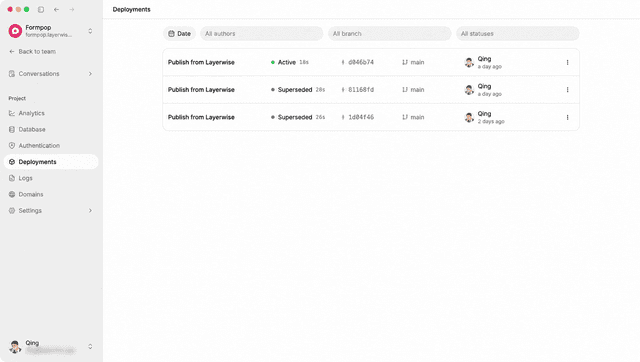Open the Qing account menu chevrons
The width and height of the screenshot is (640, 362).
tap(90, 346)
